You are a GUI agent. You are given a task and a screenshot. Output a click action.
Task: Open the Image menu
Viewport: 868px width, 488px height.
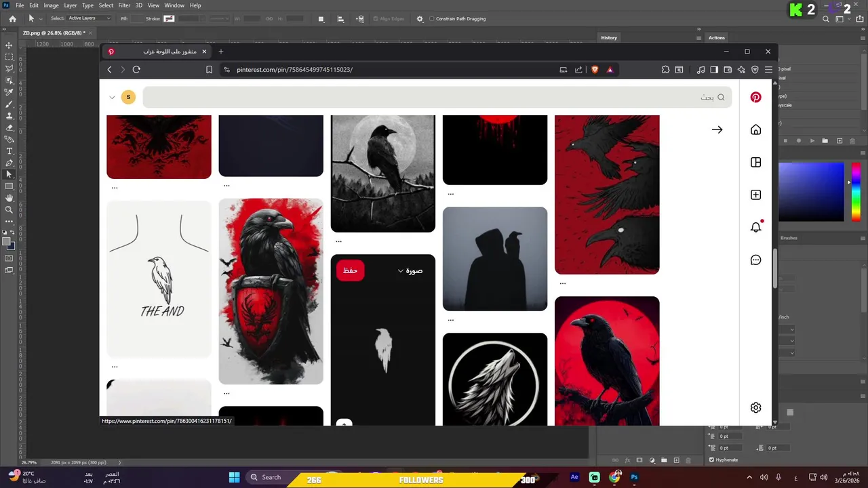coord(52,5)
